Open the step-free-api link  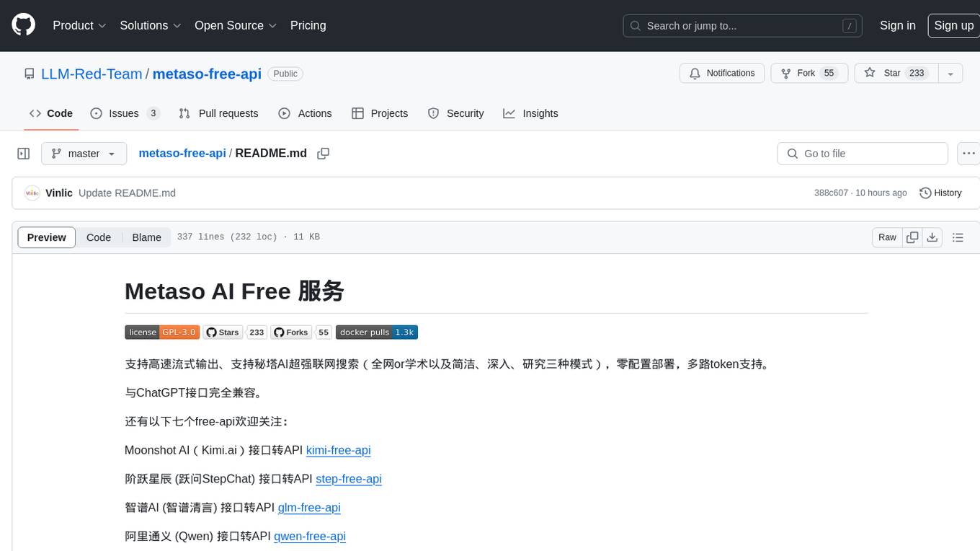(x=349, y=479)
